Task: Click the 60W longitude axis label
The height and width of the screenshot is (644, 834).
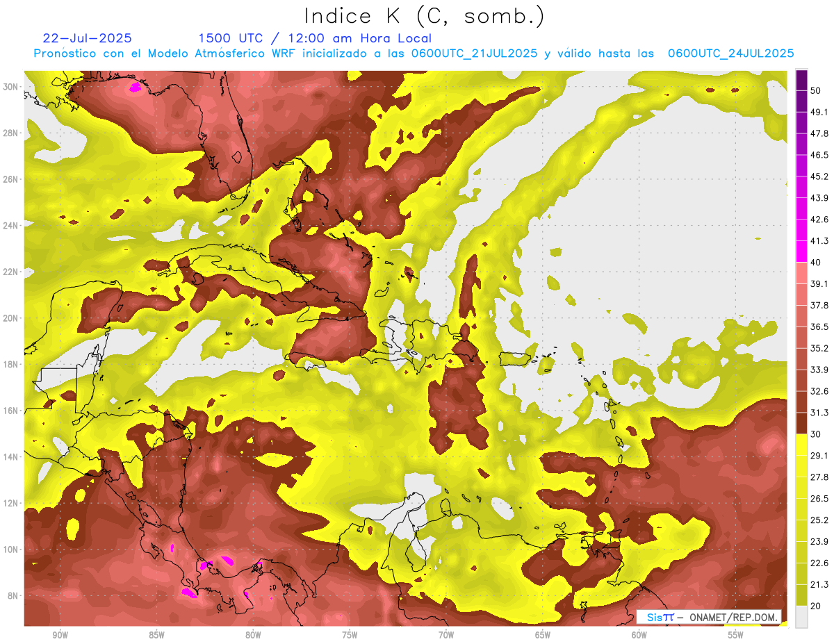Action: tap(639, 636)
